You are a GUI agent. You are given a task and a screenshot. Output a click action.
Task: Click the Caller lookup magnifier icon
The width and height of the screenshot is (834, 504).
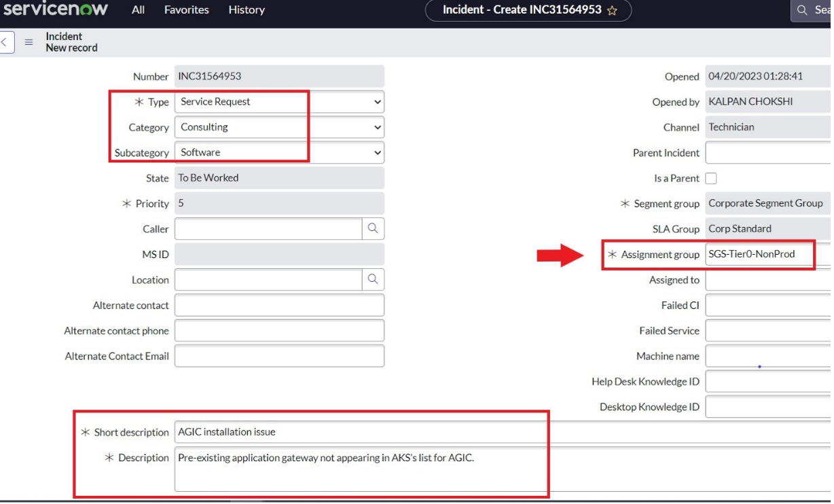[x=373, y=229]
